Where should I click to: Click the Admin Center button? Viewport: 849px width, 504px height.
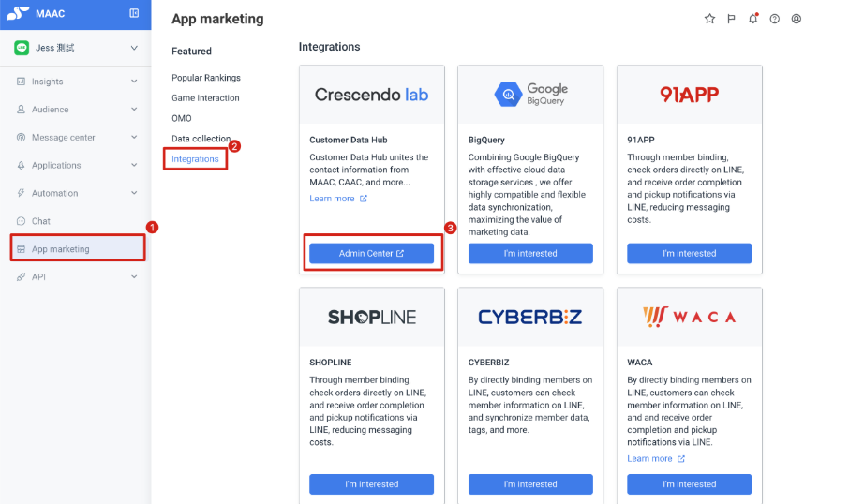point(371,253)
